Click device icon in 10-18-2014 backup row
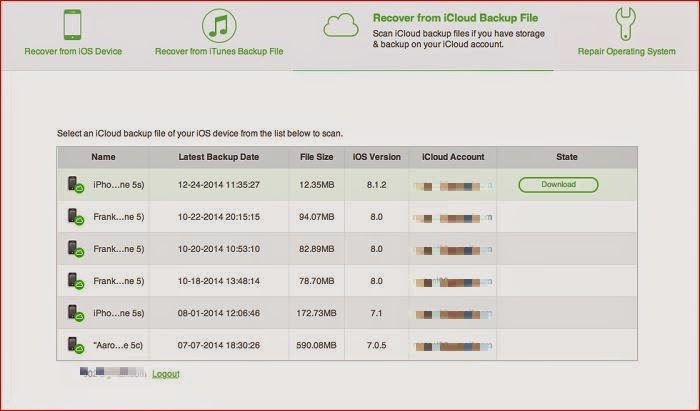 tap(75, 281)
